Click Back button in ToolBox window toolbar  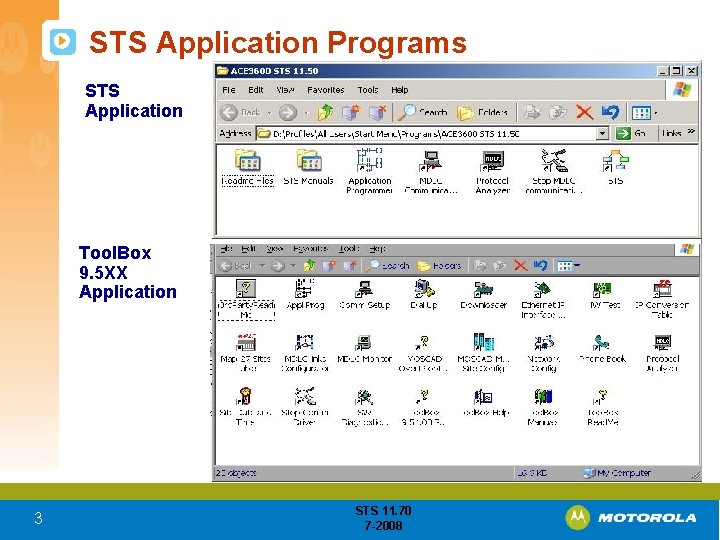click(x=236, y=265)
